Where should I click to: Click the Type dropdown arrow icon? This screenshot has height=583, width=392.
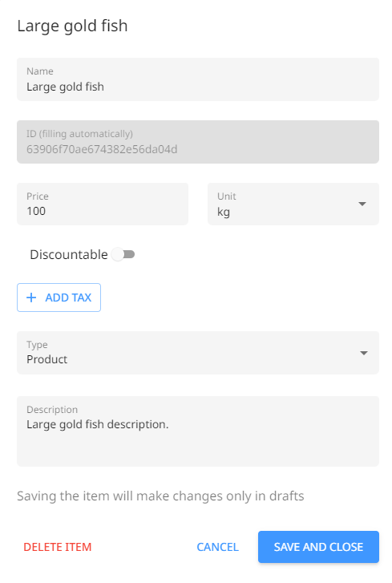[364, 353]
